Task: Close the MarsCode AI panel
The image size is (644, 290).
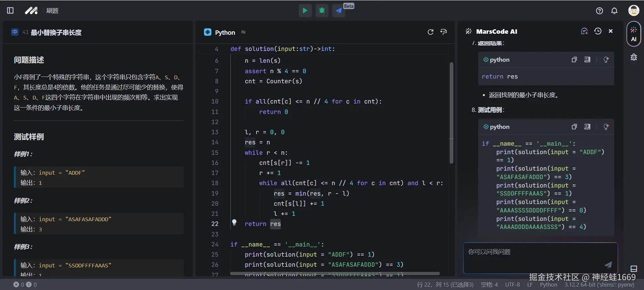Action: pos(611,31)
